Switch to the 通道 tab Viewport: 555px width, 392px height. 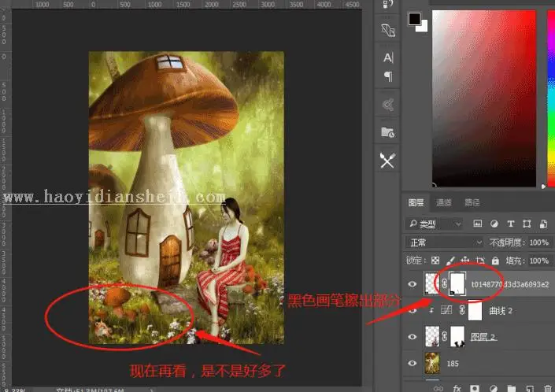pyautogui.click(x=443, y=202)
